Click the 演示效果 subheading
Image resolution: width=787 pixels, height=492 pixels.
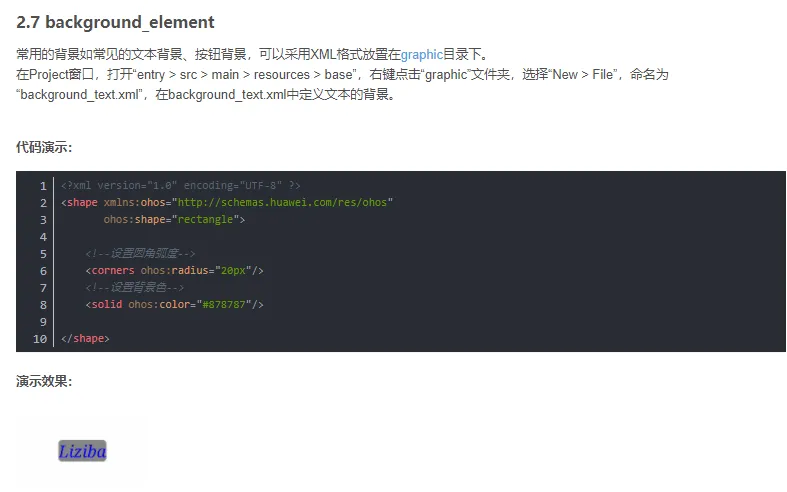(44, 381)
